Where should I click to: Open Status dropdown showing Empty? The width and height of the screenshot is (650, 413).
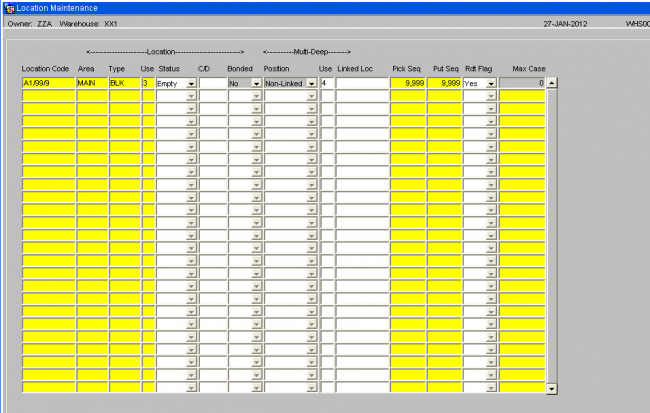tap(191, 83)
